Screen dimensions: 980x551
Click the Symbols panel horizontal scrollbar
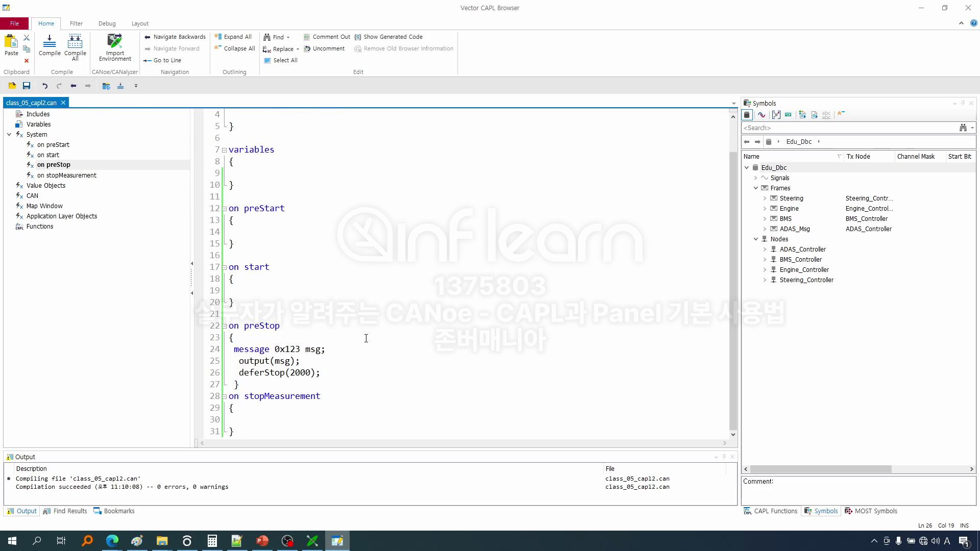pyautogui.click(x=821, y=469)
